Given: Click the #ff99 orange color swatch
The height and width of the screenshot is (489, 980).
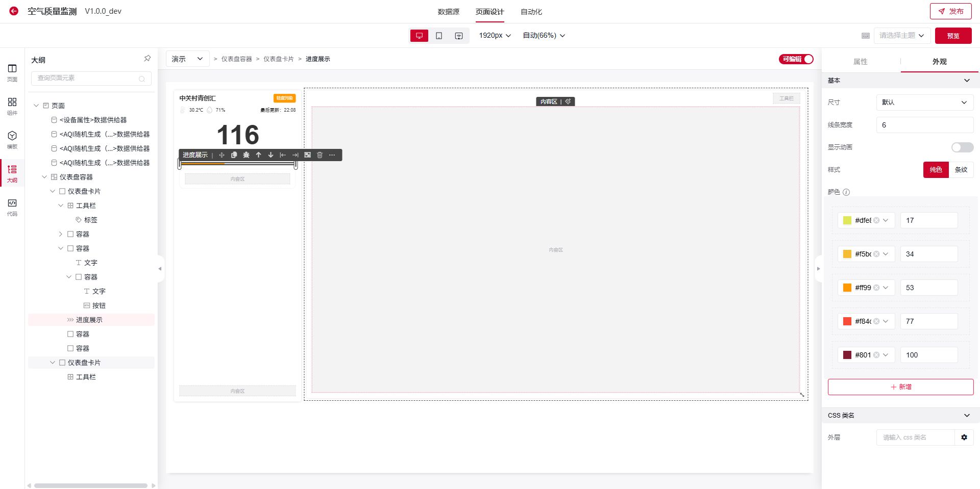Looking at the screenshot, I should (x=847, y=288).
